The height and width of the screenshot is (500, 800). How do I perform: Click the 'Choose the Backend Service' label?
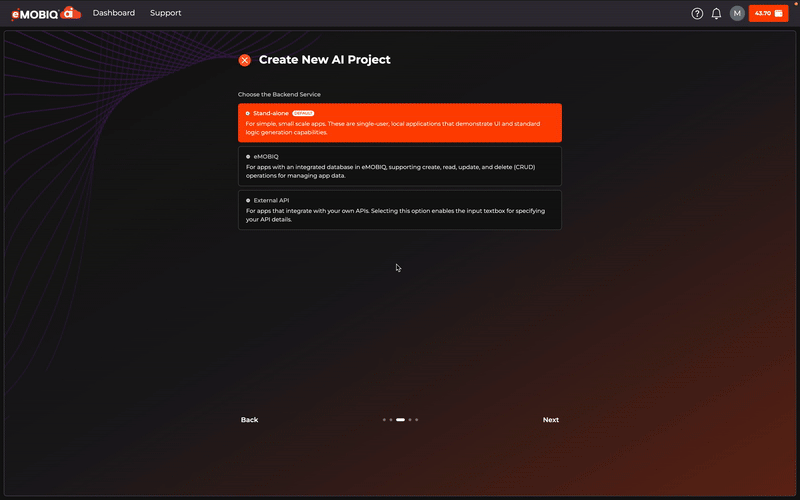(x=279, y=94)
